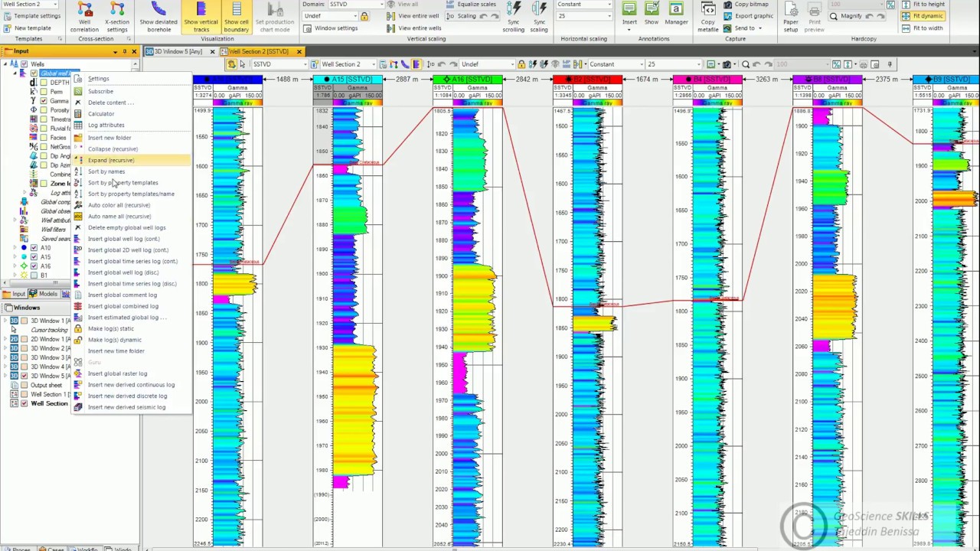Choose Calculator from context menu
The image size is (980, 551).
pos(100,113)
